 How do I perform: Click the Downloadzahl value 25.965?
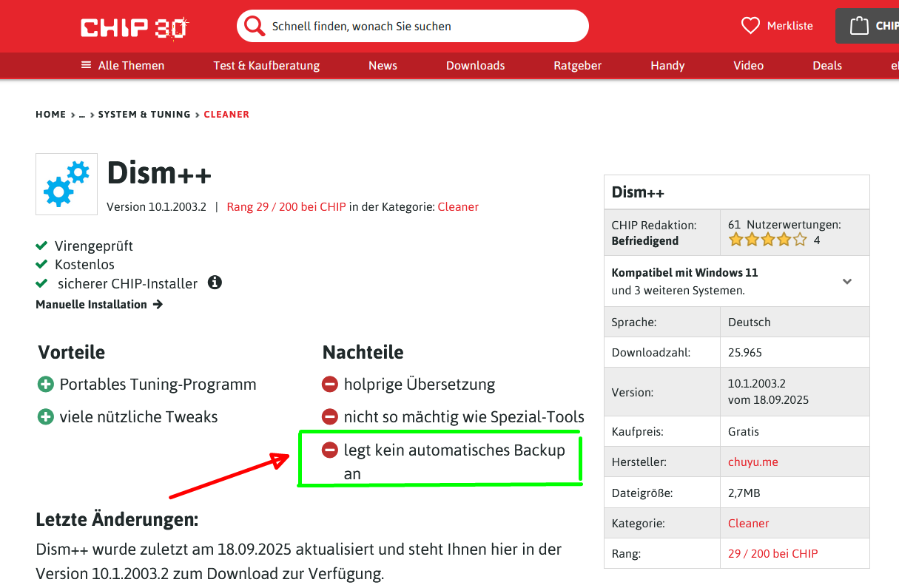click(x=745, y=353)
